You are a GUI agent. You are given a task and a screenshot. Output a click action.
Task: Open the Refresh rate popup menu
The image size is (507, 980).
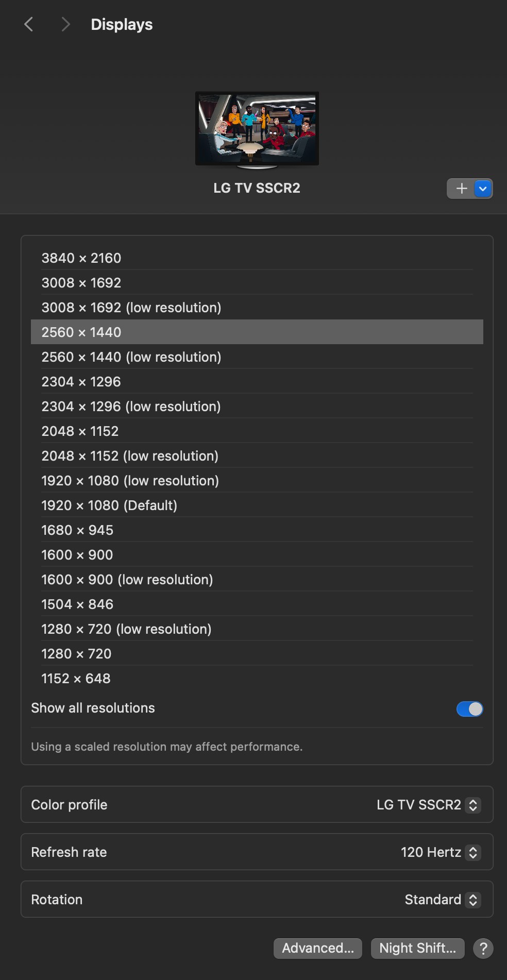[441, 852]
